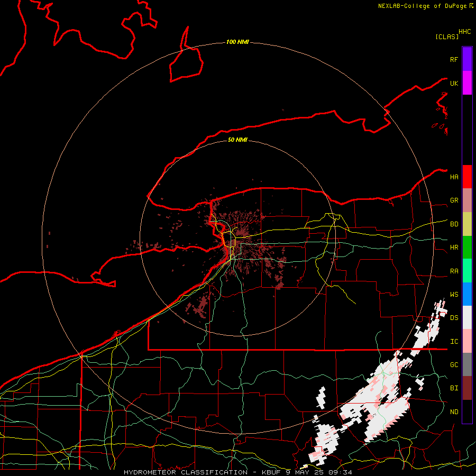Click the WS blue legend swatch

click(467, 294)
